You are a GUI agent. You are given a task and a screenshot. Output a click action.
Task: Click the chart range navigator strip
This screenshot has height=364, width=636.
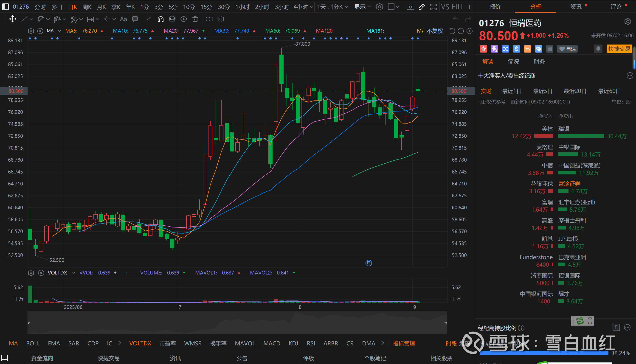coord(237,322)
